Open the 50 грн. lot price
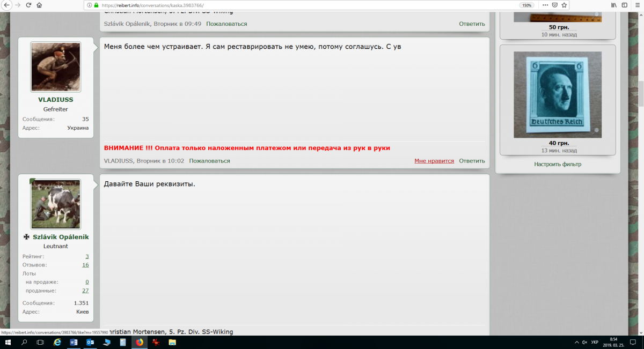Screen dimensions: 644x349 [x=559, y=27]
